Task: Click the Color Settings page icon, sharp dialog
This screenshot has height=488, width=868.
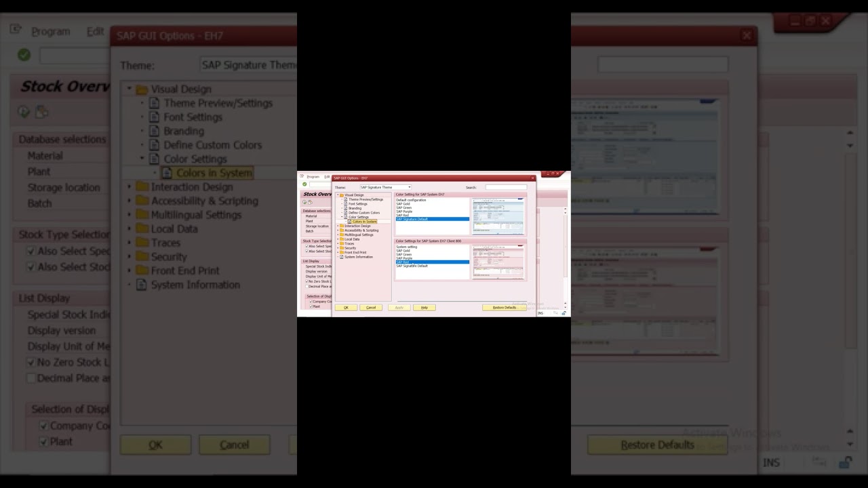Action: pos(346,217)
